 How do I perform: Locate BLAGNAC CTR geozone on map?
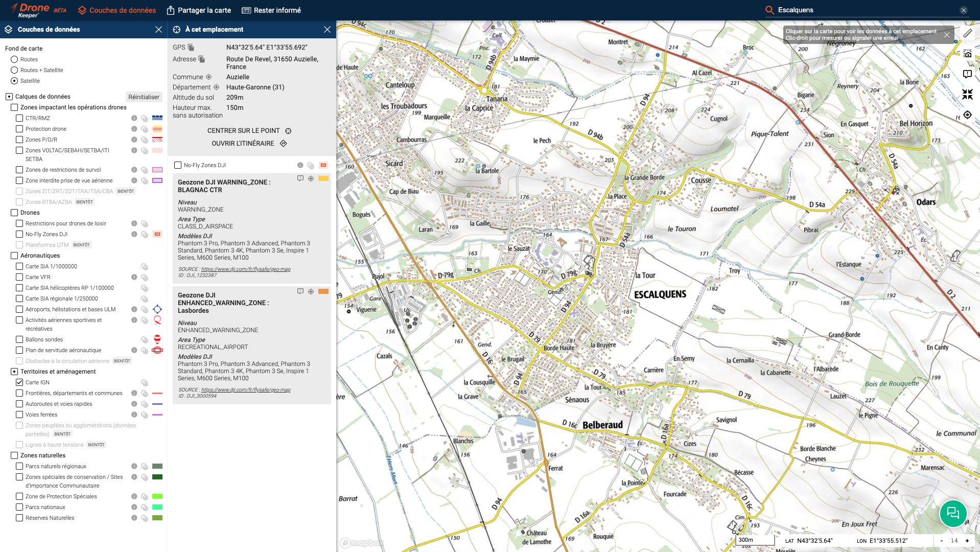click(311, 178)
